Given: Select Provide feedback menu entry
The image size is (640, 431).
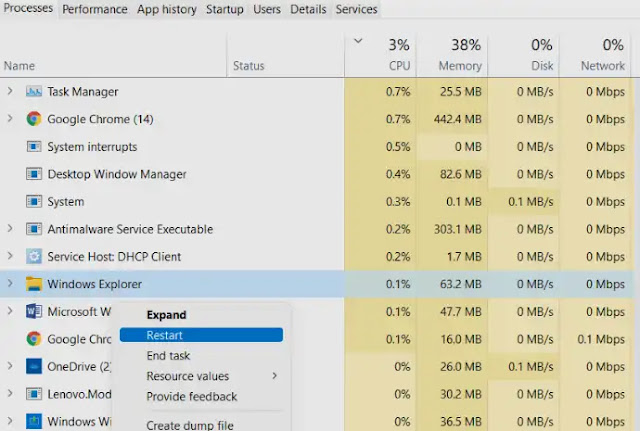Looking at the screenshot, I should pyautogui.click(x=201, y=396).
